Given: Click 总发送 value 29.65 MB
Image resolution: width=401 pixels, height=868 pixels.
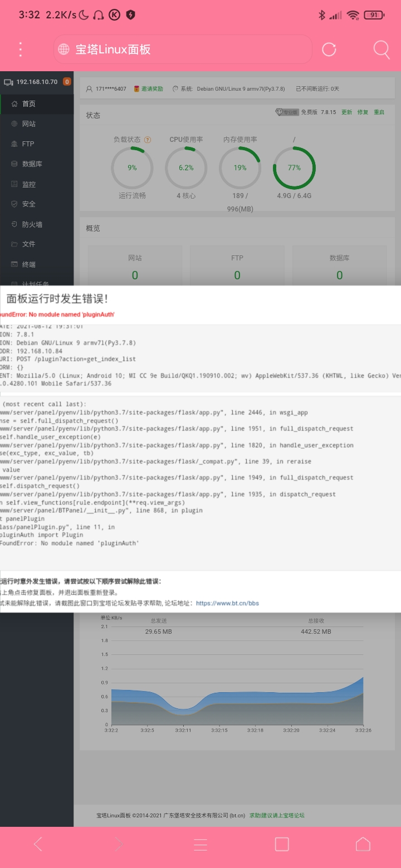Looking at the screenshot, I should click(x=159, y=632).
